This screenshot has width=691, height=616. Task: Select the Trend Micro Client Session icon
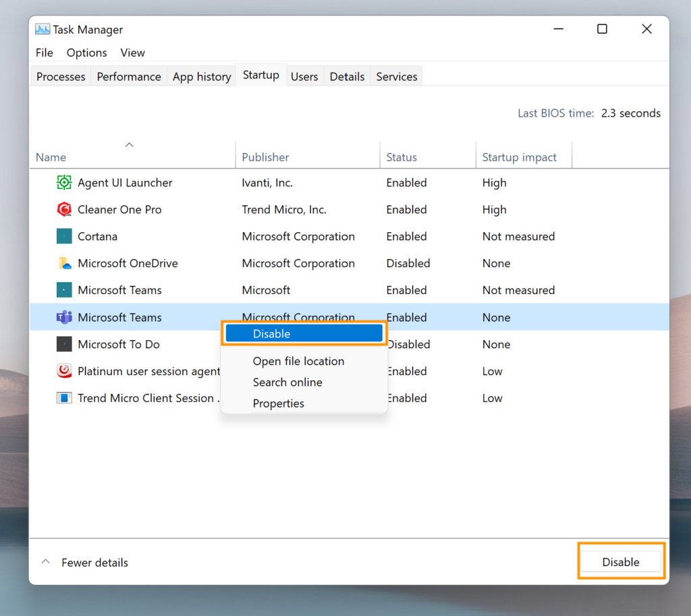coord(64,398)
